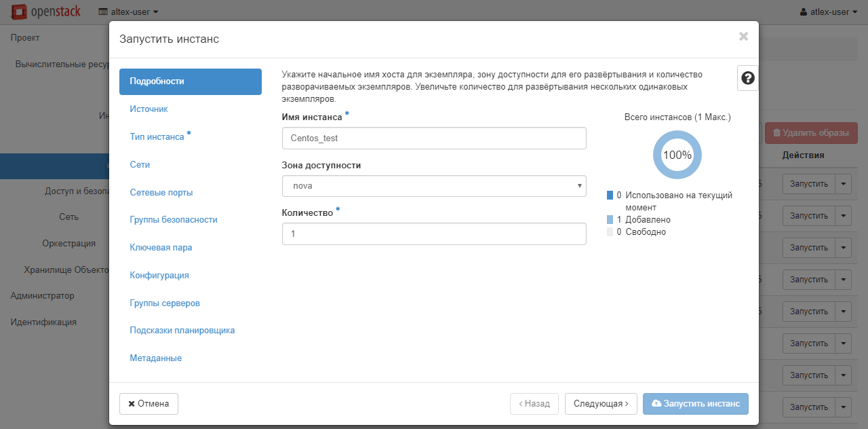Click the help question mark icon
The height and width of the screenshot is (429, 868).
747,78
